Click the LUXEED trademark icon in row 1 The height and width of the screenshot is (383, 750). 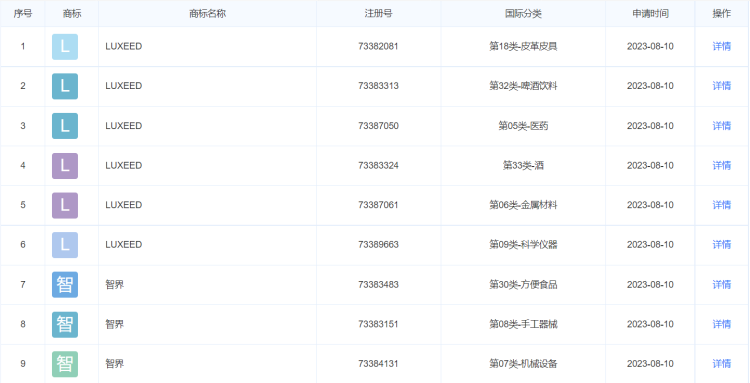point(65,47)
